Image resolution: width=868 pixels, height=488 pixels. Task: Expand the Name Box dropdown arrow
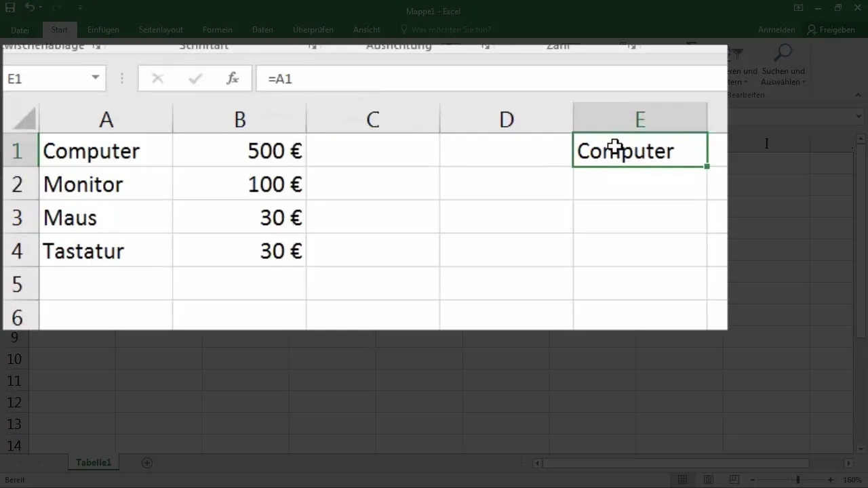(x=96, y=79)
